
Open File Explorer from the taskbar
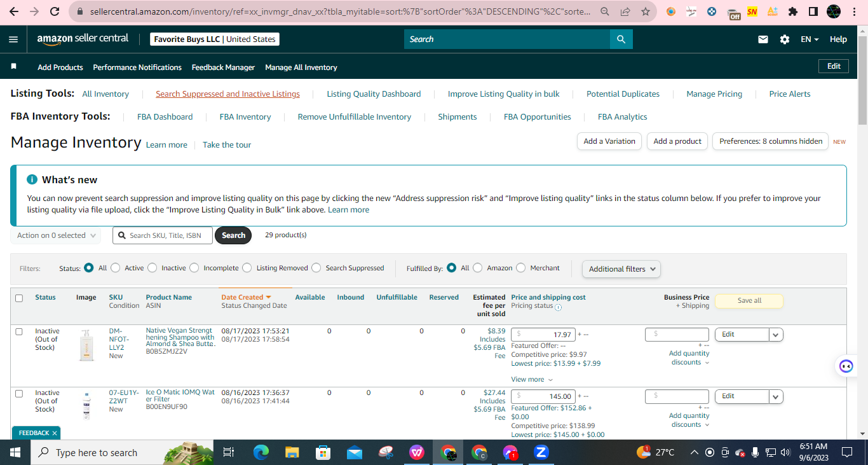(292, 452)
